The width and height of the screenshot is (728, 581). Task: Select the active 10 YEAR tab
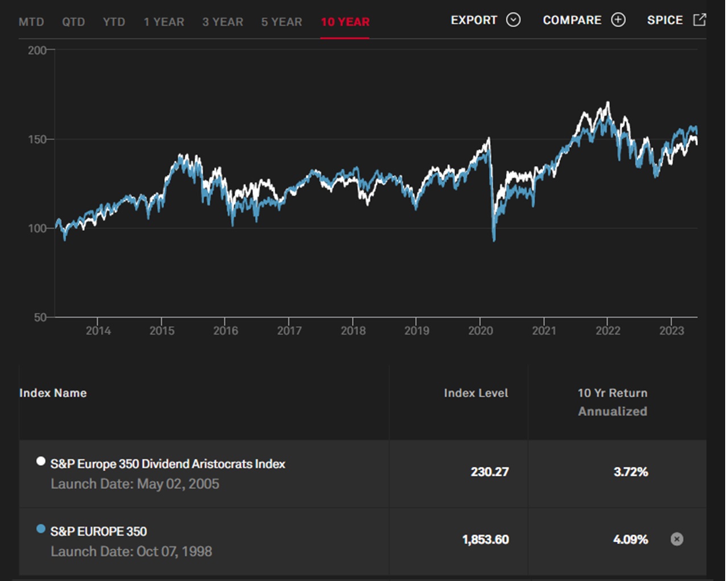click(345, 22)
